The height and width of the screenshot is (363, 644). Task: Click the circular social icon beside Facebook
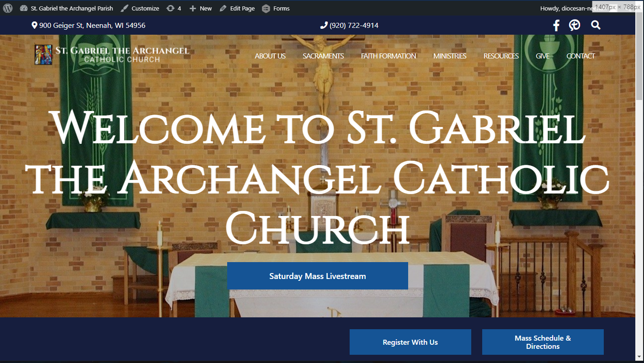575,26
